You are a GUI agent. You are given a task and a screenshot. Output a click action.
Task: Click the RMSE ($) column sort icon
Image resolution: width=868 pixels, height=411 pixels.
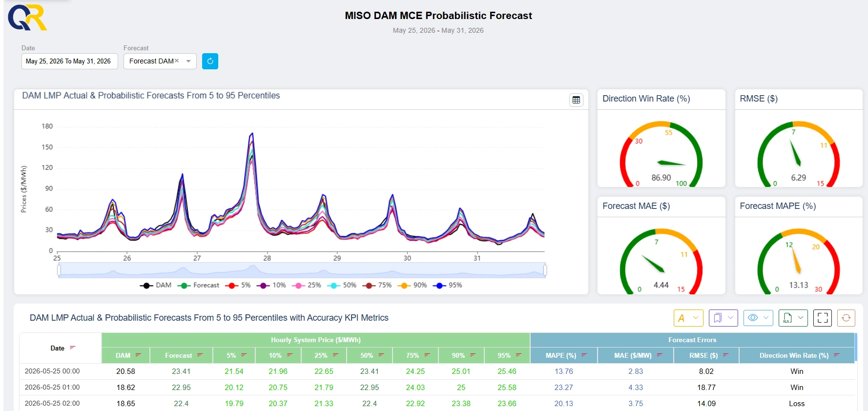point(725,355)
